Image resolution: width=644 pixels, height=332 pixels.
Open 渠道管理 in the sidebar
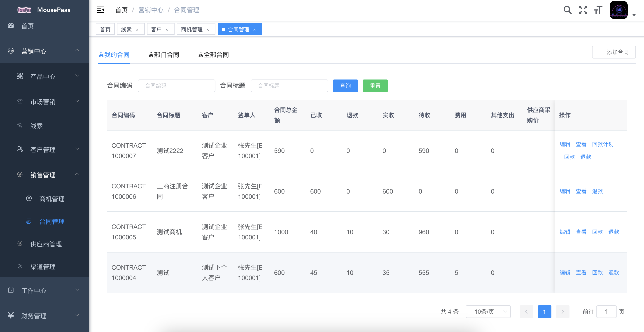pos(44,267)
